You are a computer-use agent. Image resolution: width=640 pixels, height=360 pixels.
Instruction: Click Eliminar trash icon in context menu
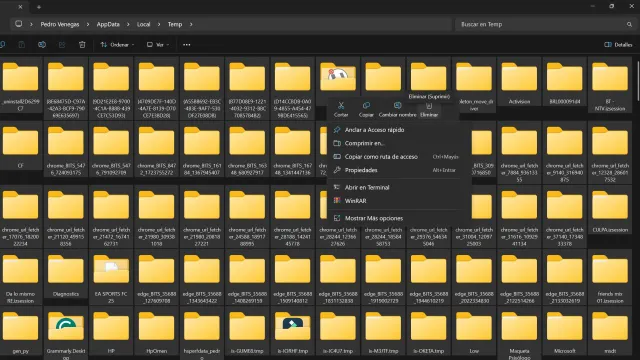pyautogui.click(x=429, y=106)
